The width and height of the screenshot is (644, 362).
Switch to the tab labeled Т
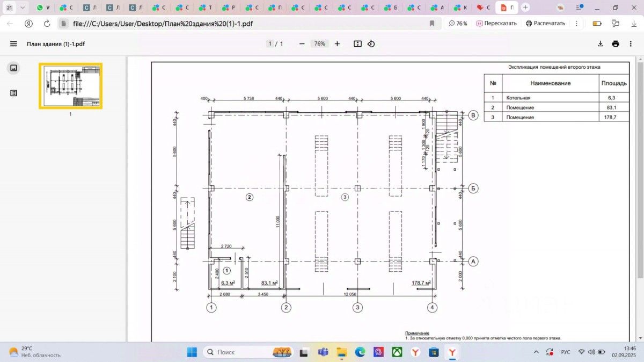click(x=206, y=8)
